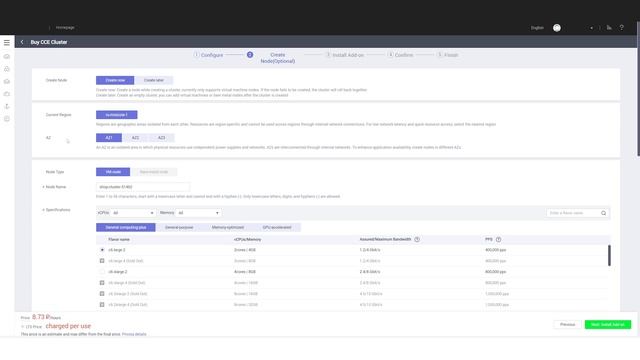Go to step 1 Configure
The height and width of the screenshot is (360, 640).
click(209, 55)
